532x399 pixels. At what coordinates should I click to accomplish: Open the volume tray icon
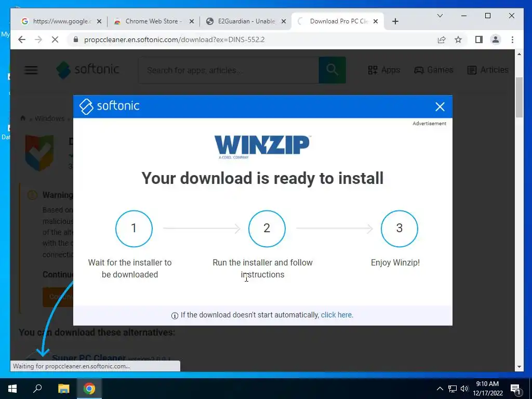[464, 389]
